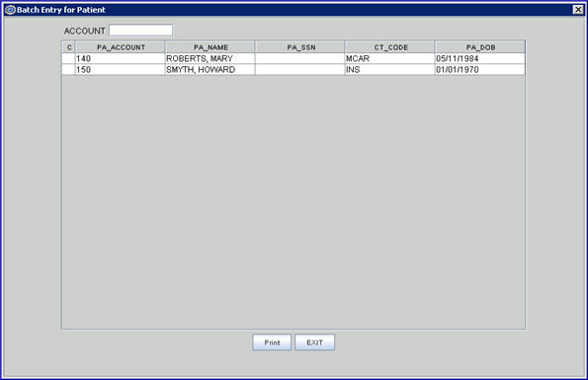The image size is (588, 380).
Task: Click empty SSN cell for ROBERTS, MARY
Action: point(300,58)
